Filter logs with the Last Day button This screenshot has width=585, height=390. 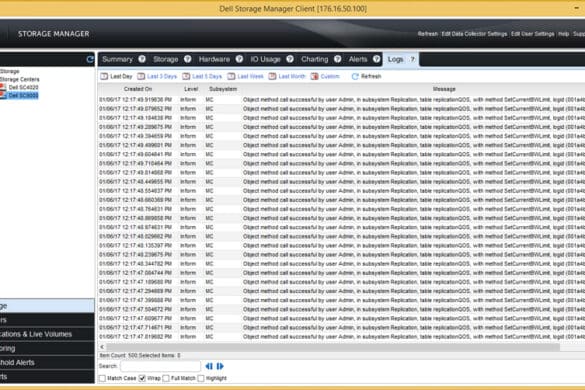121,76
